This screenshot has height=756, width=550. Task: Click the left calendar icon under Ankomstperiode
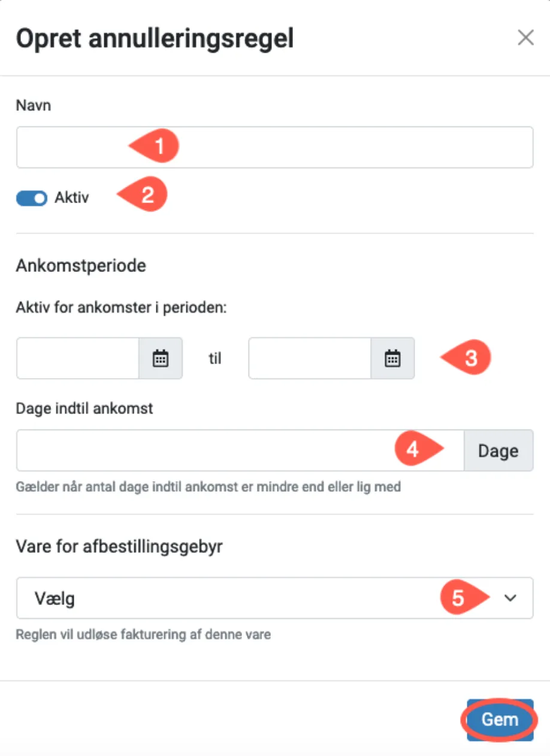click(x=160, y=358)
